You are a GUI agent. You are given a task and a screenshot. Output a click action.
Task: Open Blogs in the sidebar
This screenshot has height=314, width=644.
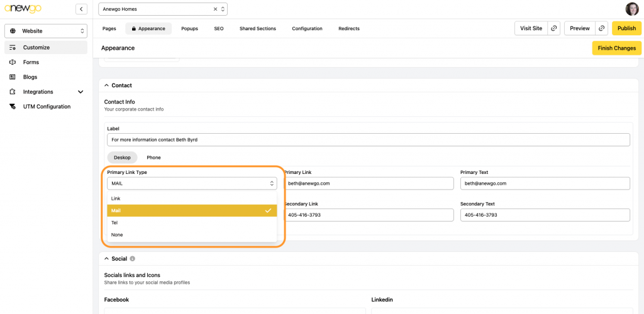(30, 77)
